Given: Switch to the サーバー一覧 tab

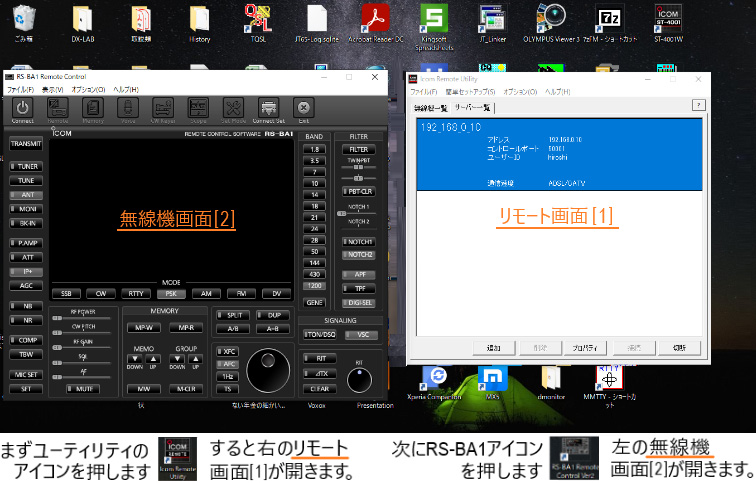Looking at the screenshot, I should point(472,108).
